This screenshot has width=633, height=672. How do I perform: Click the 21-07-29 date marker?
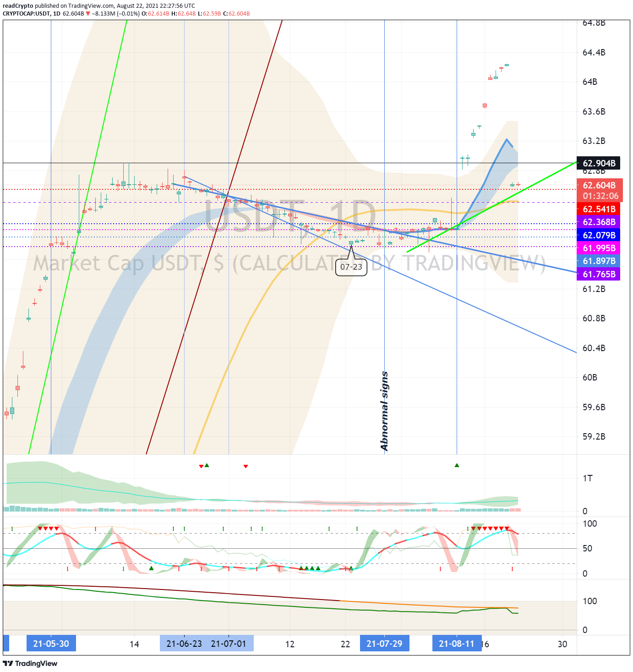click(x=384, y=644)
